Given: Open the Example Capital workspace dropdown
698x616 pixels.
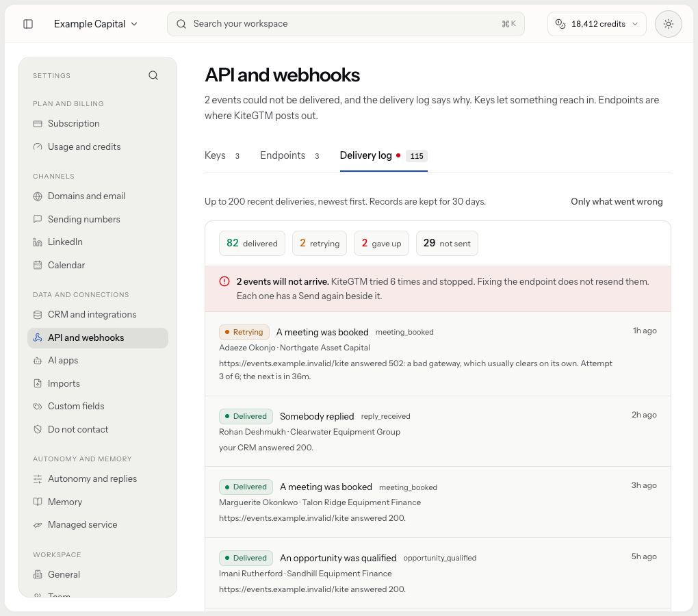Looking at the screenshot, I should click(95, 24).
